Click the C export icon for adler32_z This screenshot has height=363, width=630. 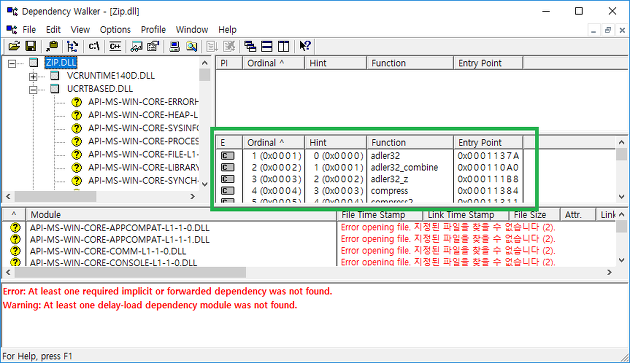point(227,179)
